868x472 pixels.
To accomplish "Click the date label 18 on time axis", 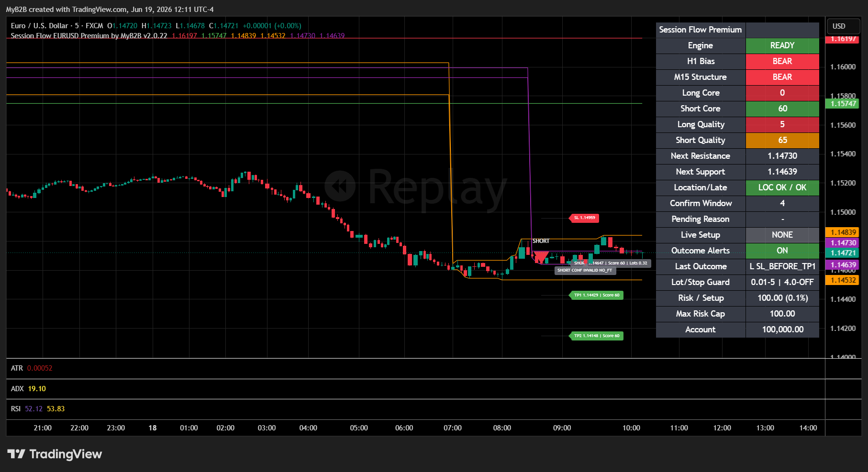I will [153, 428].
